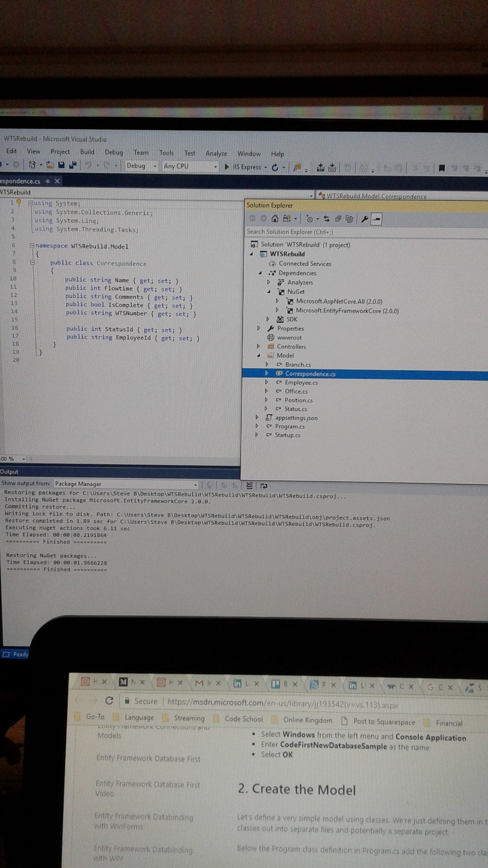Click the pin icon on the Correspondence.cs tab

click(47, 181)
